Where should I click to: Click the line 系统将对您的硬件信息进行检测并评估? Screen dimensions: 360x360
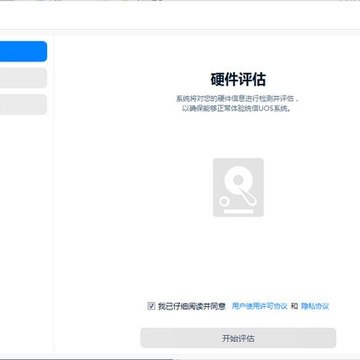coord(238,99)
